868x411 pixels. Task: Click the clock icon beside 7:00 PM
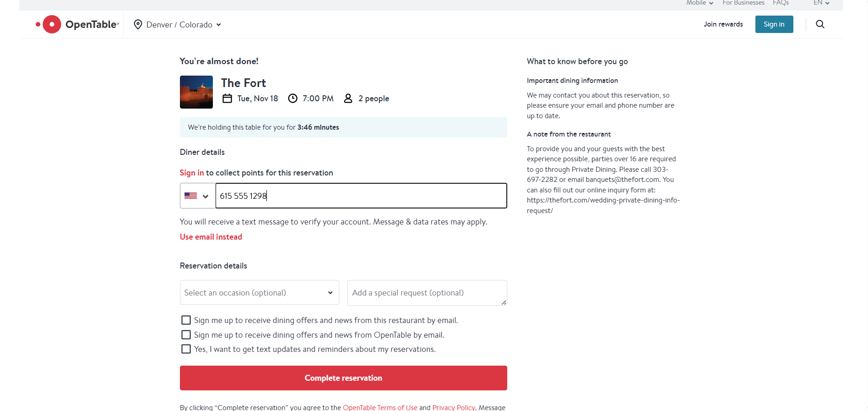293,99
